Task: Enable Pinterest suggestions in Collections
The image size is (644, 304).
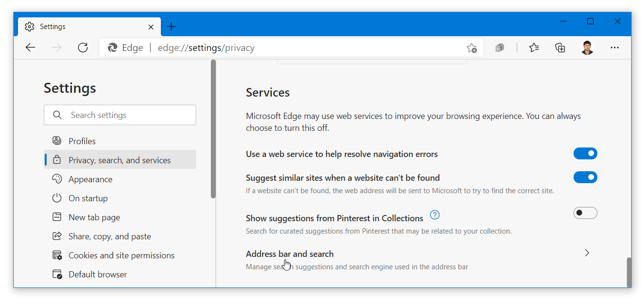Action: pos(585,213)
